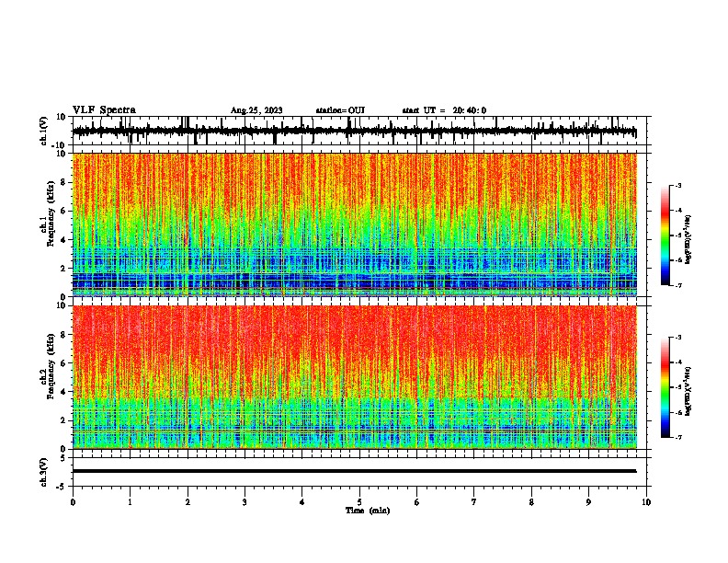Click the "station=OUI" header label
This screenshot has width=728, height=563.
[340, 110]
